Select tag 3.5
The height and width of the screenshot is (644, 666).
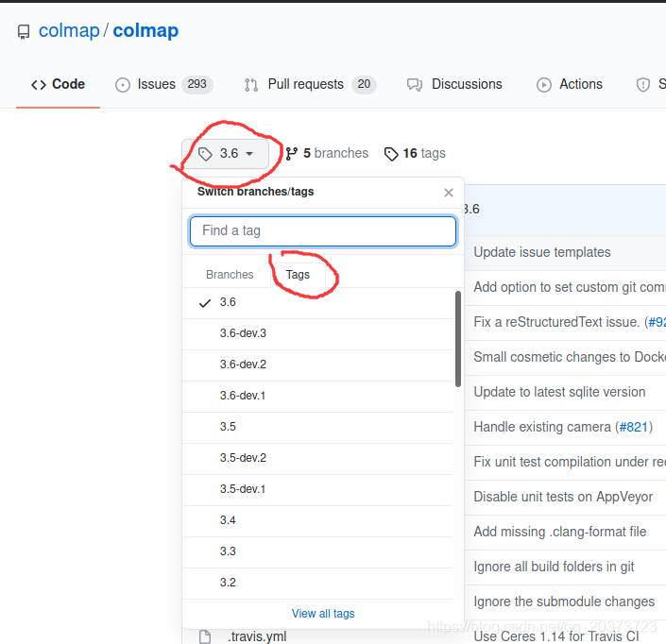(x=317, y=427)
